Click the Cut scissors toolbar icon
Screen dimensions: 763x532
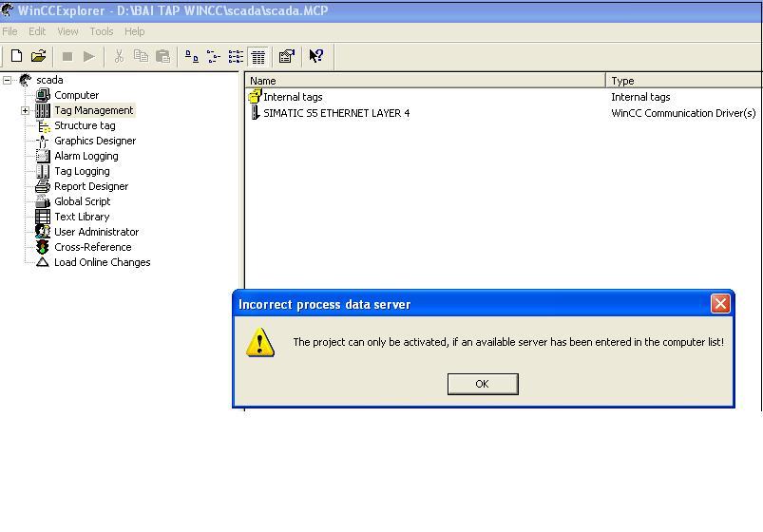(x=119, y=56)
